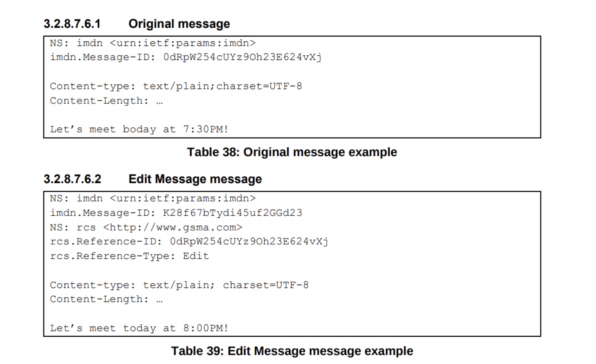Select the NS: imdn line in Original message box
Screen dimensions: 596x364
[x=153, y=43]
